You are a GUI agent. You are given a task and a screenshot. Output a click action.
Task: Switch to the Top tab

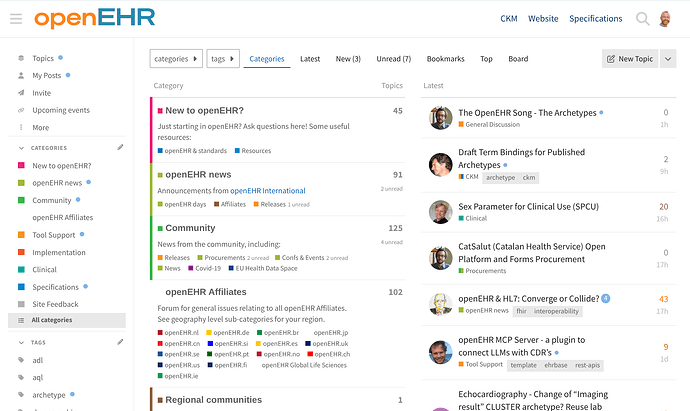point(486,59)
